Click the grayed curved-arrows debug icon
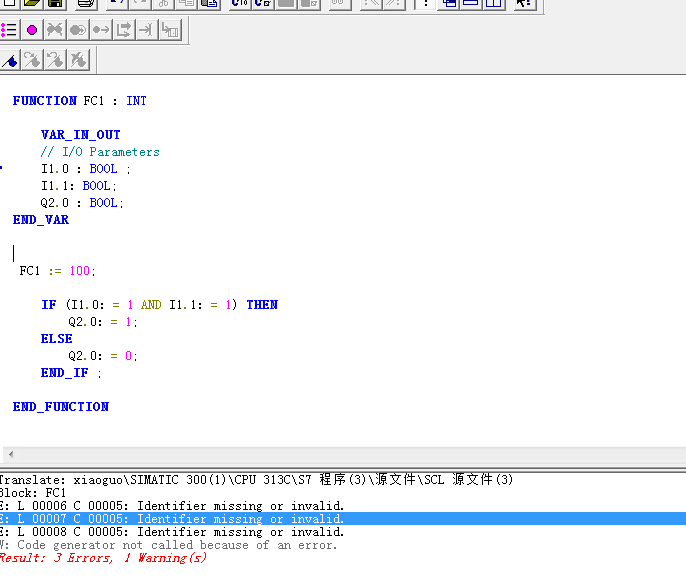Image resolution: width=686 pixels, height=580 pixels. click(124, 30)
